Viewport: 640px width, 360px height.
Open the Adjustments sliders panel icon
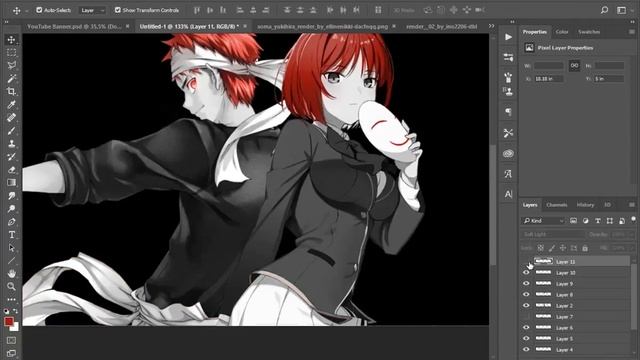508,58
